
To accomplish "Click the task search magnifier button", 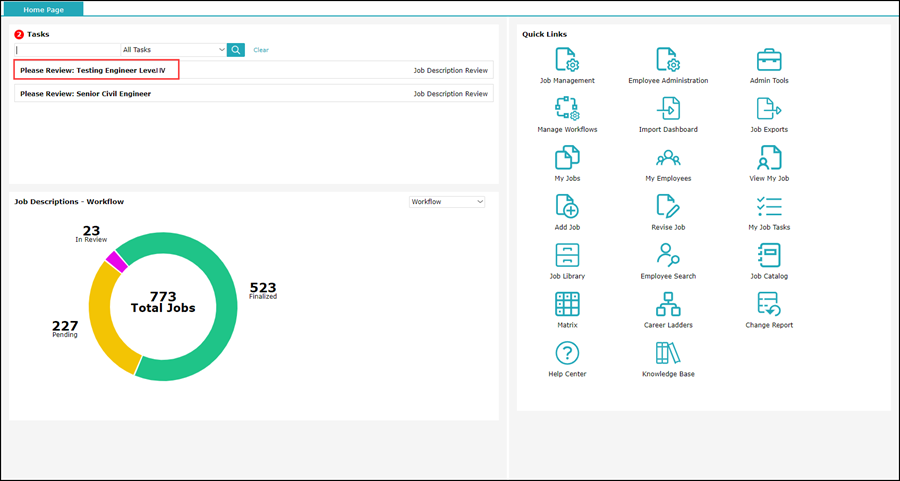I will [x=236, y=49].
